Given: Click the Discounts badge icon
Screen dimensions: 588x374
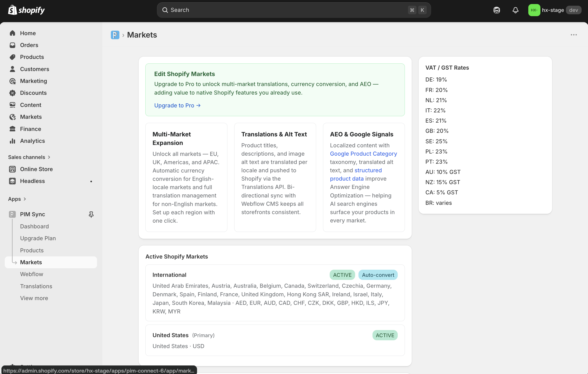Looking at the screenshot, I should pyautogui.click(x=12, y=93).
